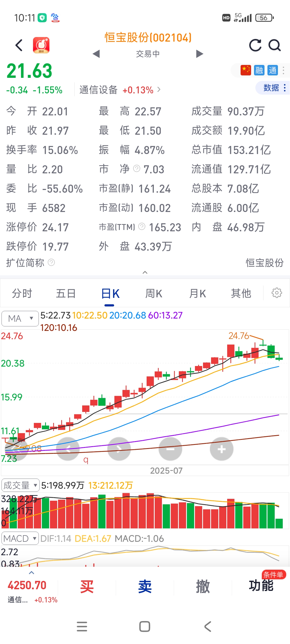290x644 pixels.
Task: Tap the 买 buy button
Action: coord(87,587)
